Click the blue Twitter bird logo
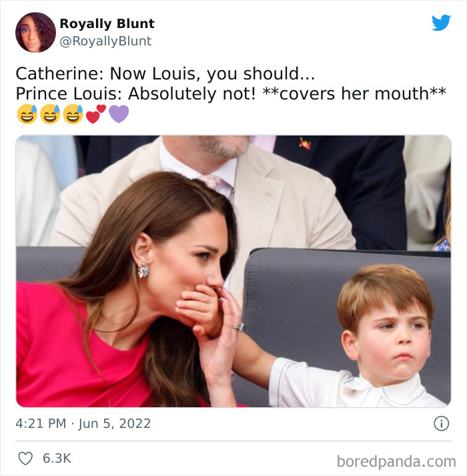 coord(441,23)
